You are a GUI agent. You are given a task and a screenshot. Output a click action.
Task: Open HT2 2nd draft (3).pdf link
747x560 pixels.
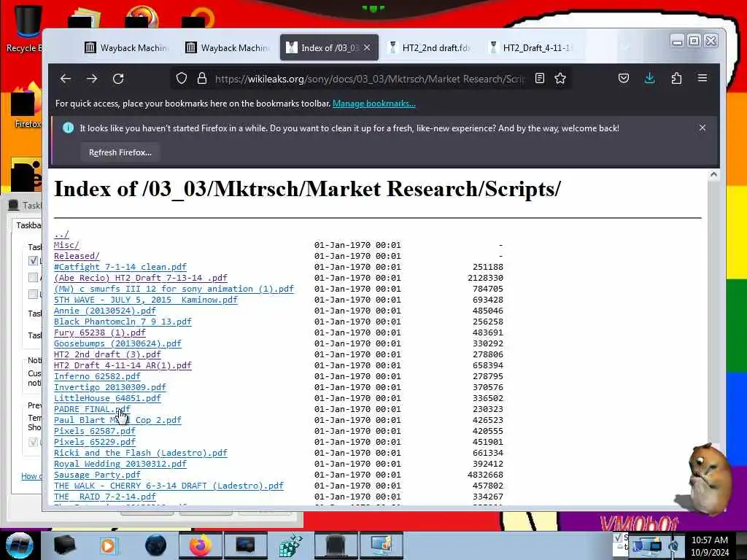pyautogui.click(x=107, y=355)
